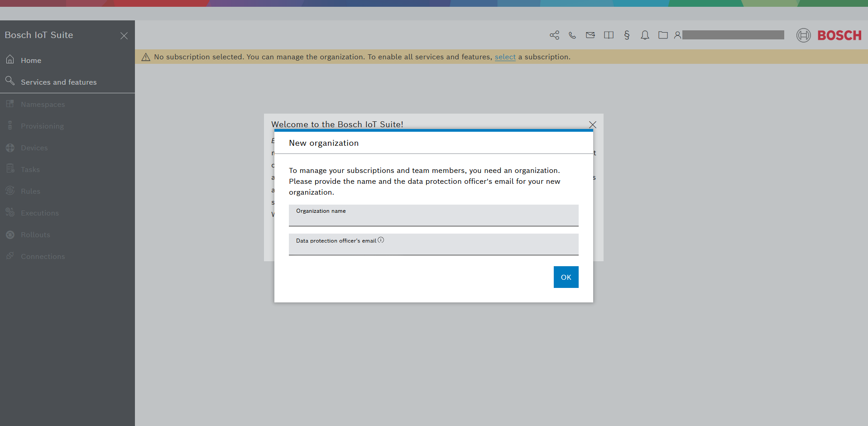
Task: Click the folder icon in header
Action: tap(663, 35)
